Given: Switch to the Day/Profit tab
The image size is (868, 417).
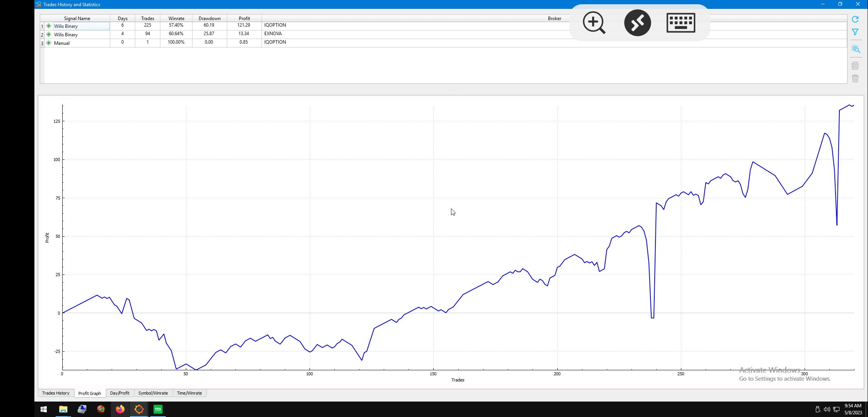Looking at the screenshot, I should coord(119,393).
